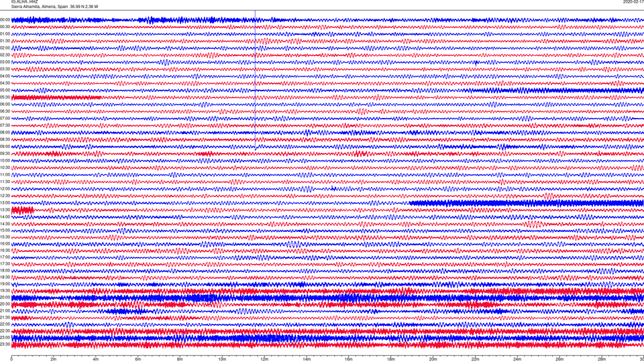644x362 pixels.
Task: Click the 17:00 trace time label
Action: [5, 257]
